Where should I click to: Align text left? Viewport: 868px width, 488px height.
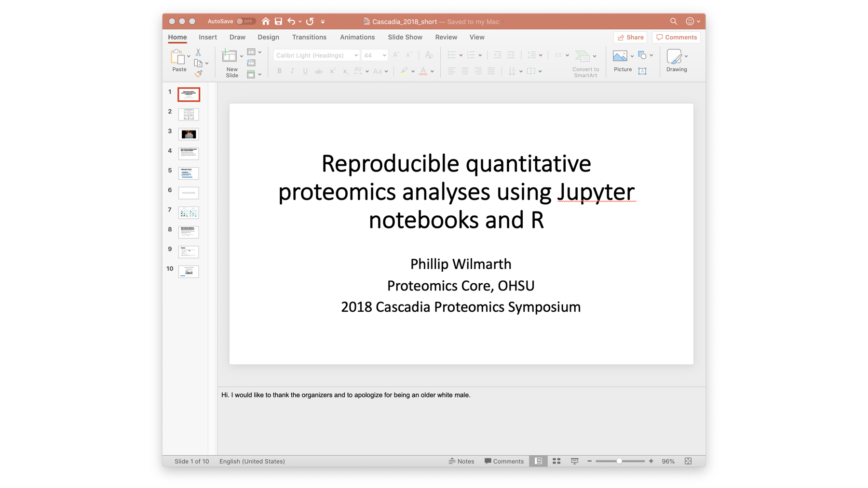tap(452, 71)
